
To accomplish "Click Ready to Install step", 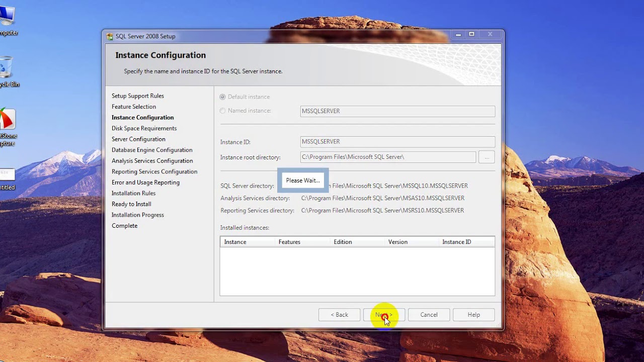I will (x=131, y=204).
